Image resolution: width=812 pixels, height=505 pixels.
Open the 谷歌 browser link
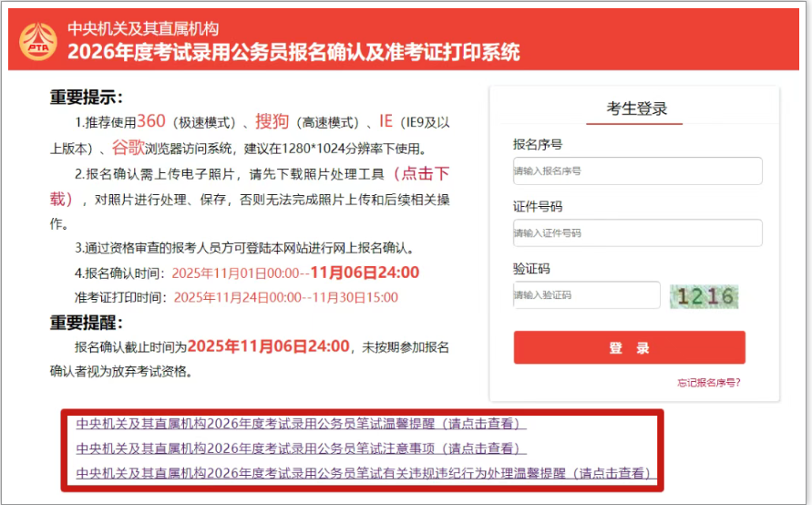click(x=128, y=148)
